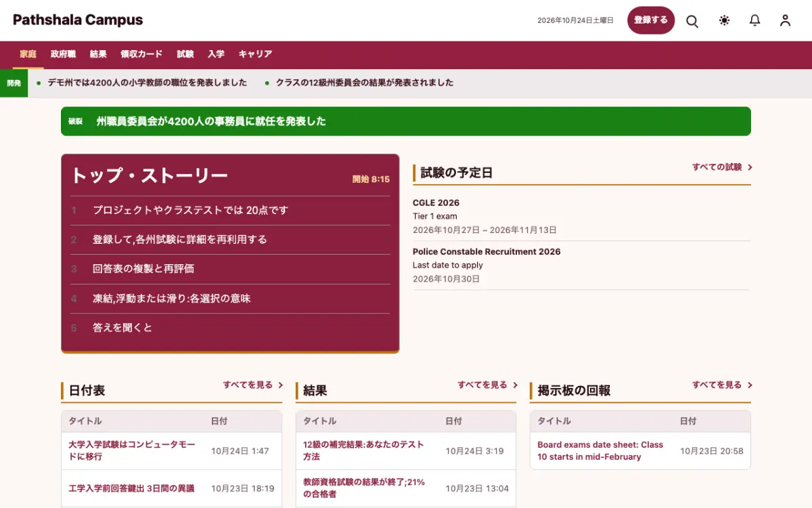
Task: Click the 2026年10月24日土曜日 header date
Action: coord(575,20)
